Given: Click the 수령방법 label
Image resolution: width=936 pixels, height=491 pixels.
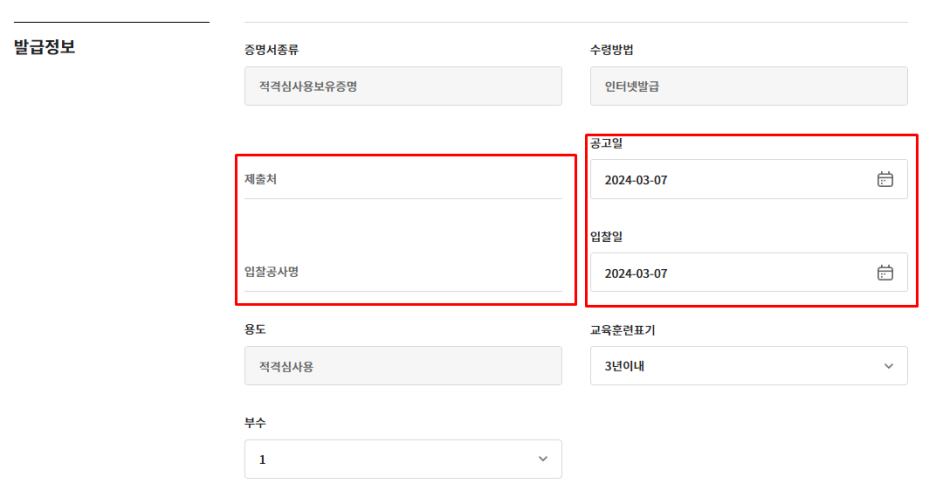Looking at the screenshot, I should point(612,50).
